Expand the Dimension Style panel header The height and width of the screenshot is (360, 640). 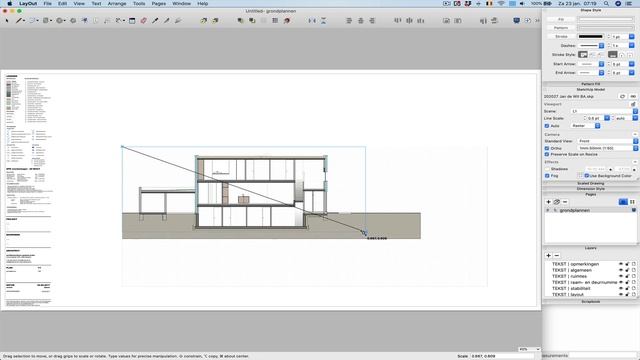tap(590, 189)
